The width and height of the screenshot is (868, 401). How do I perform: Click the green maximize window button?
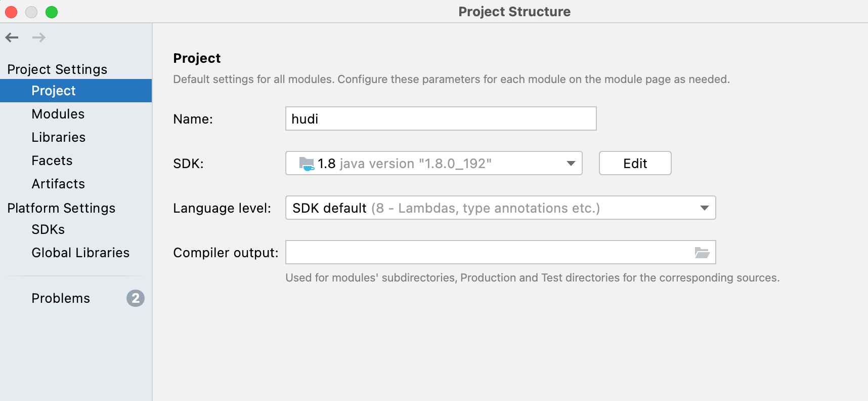click(x=52, y=12)
